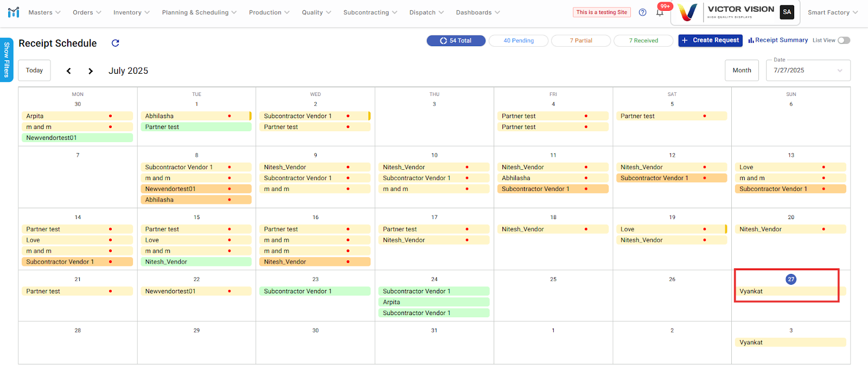Expand the Month view selector
The width and height of the screenshot is (868, 378).
click(x=742, y=71)
